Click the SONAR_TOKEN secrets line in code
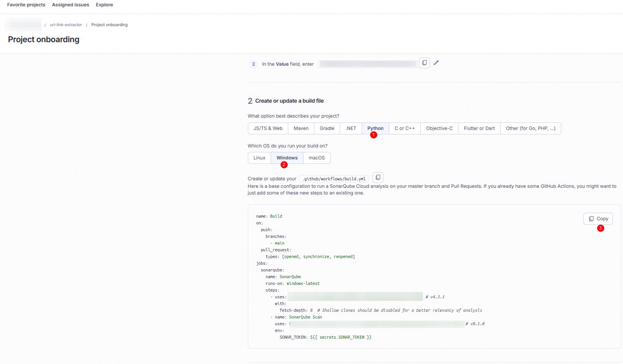The image size is (623, 364). pos(325,337)
